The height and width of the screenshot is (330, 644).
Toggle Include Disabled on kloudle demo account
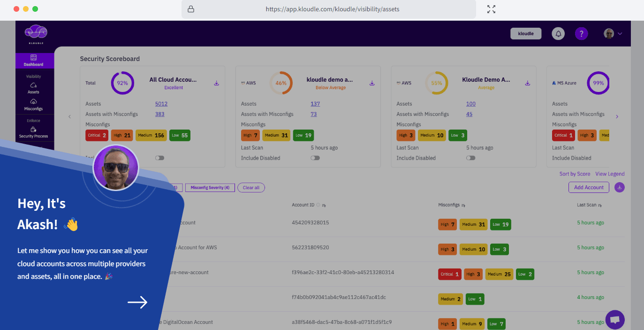point(315,158)
